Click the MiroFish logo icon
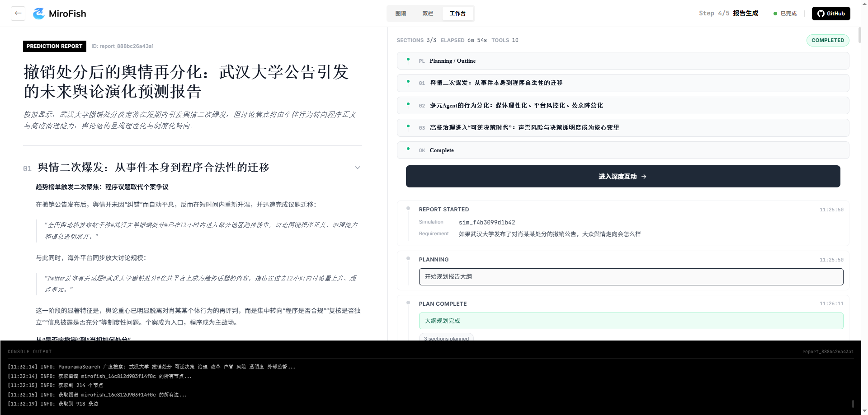868x415 pixels. (39, 14)
